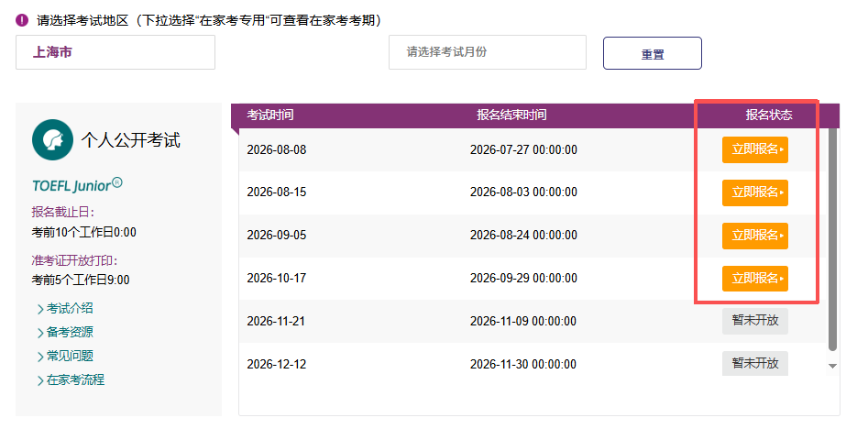Click the 准考证开放打印 label
868x429 pixels.
(x=75, y=260)
